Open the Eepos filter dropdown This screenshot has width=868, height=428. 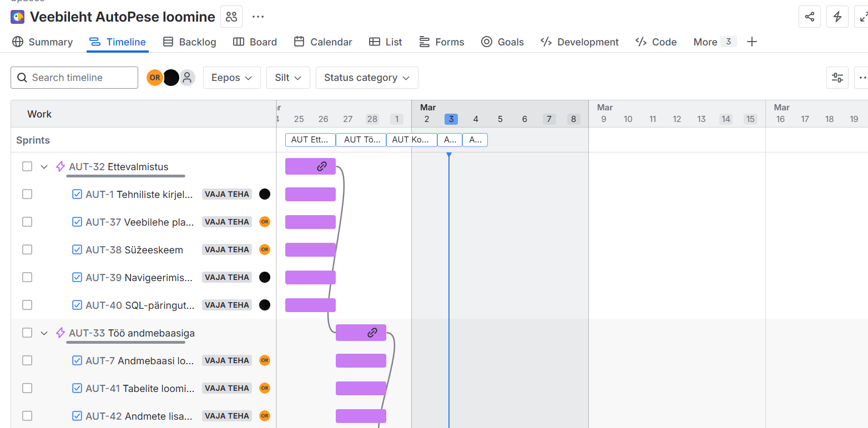[x=231, y=78]
